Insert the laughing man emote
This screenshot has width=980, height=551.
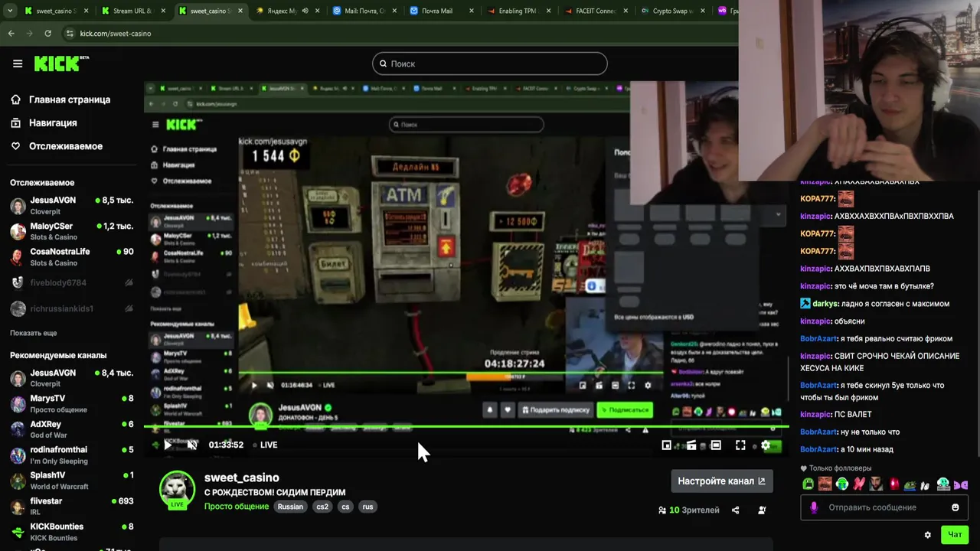pyautogui.click(x=825, y=484)
